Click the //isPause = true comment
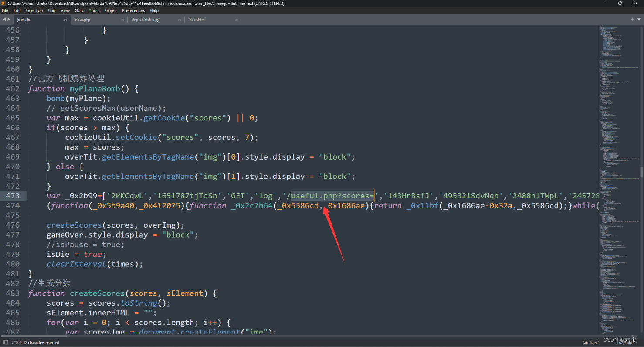644x347 pixels. pyautogui.click(x=85, y=245)
